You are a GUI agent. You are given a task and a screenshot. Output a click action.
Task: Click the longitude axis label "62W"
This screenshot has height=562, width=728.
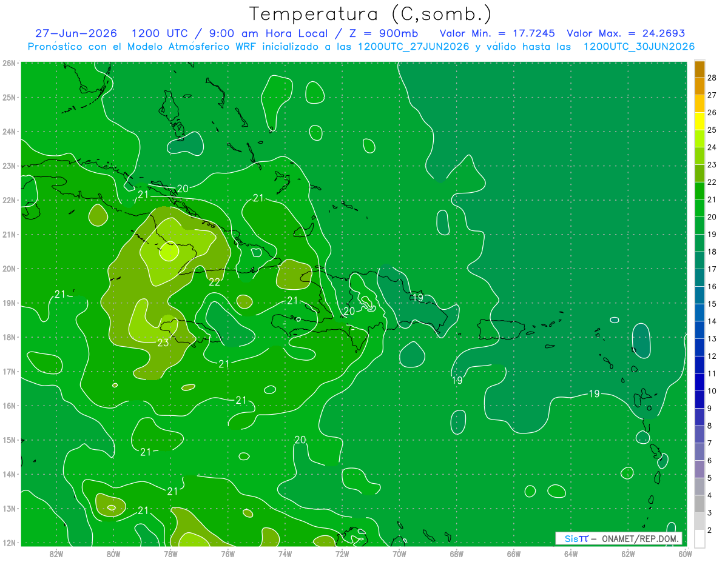(x=628, y=553)
